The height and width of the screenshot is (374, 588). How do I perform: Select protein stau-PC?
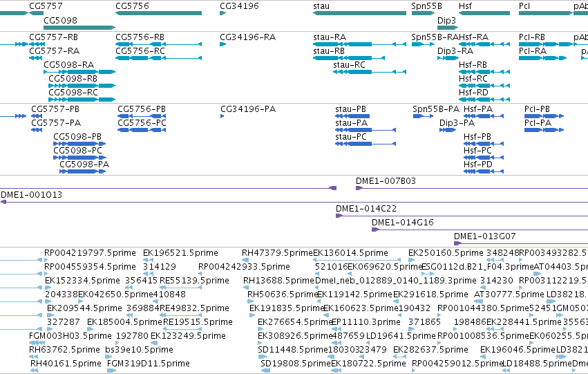pyautogui.click(x=351, y=137)
